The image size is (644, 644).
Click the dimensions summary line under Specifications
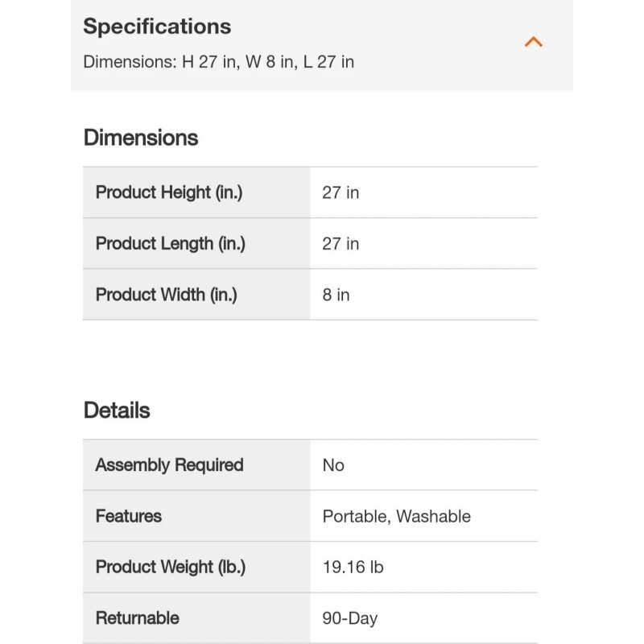[218, 62]
